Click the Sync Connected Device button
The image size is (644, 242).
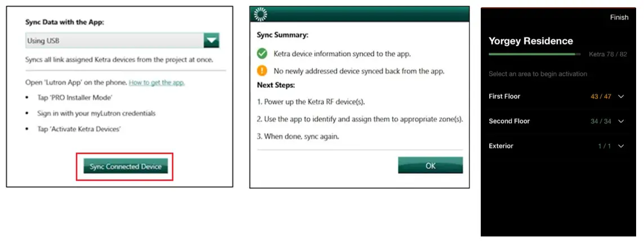(126, 167)
